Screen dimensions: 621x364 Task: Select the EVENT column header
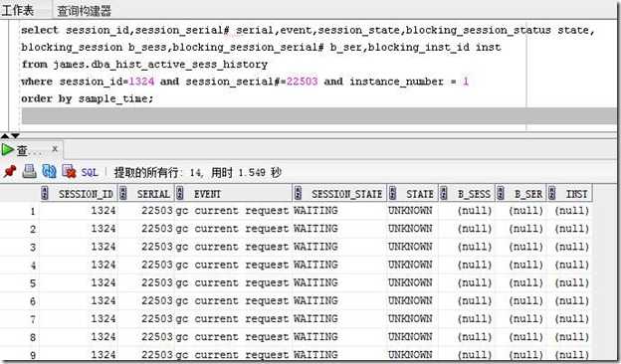233,194
